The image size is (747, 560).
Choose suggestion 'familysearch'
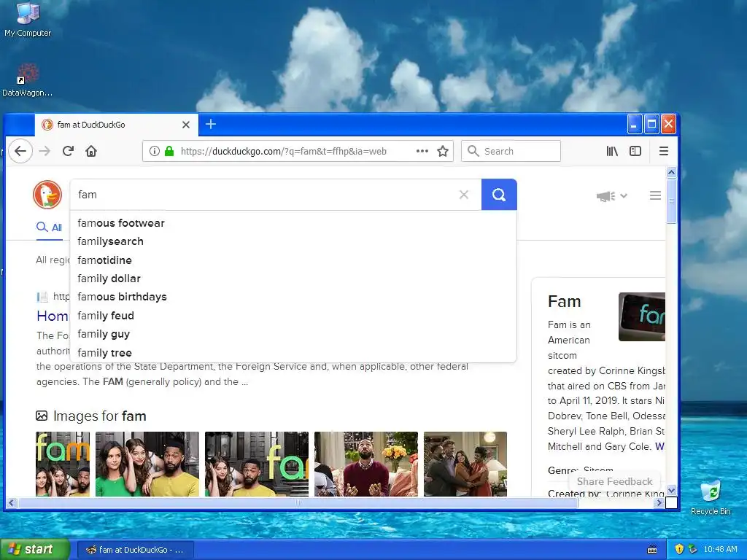[111, 241]
